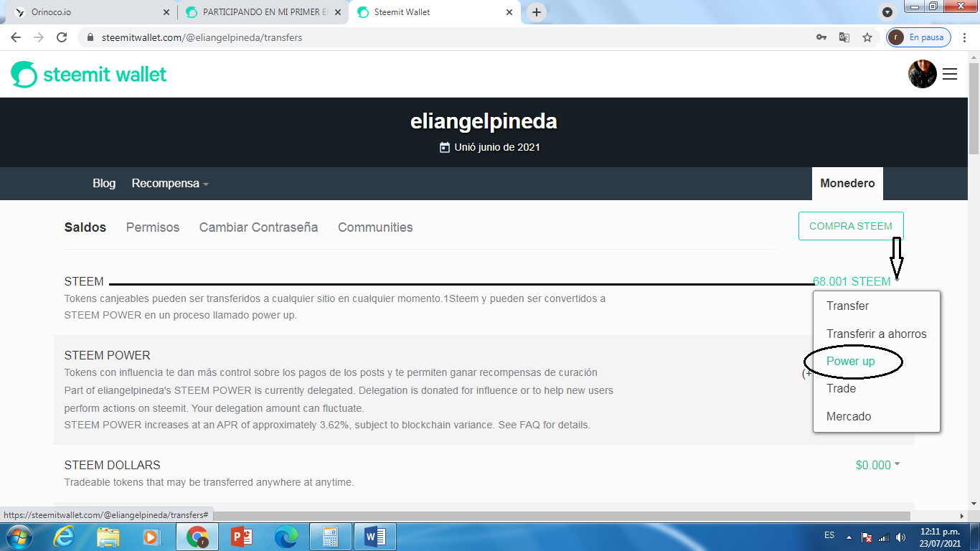Click the Chrome icon on the taskbar

pyautogui.click(x=197, y=537)
